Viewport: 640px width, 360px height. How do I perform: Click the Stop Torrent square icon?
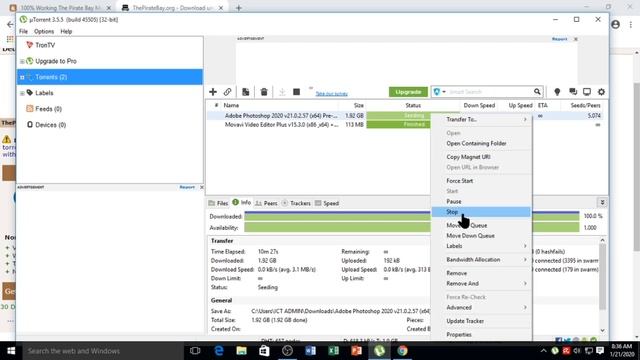[x=297, y=92]
